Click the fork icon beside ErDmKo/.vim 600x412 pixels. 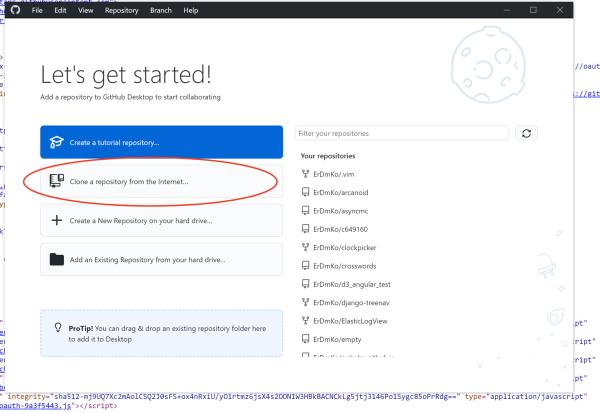coord(305,174)
